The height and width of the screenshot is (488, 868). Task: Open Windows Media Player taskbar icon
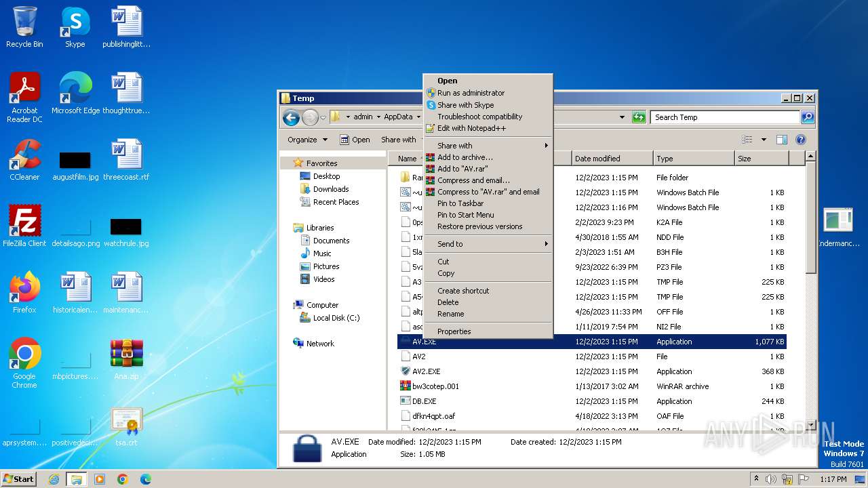tap(100, 479)
